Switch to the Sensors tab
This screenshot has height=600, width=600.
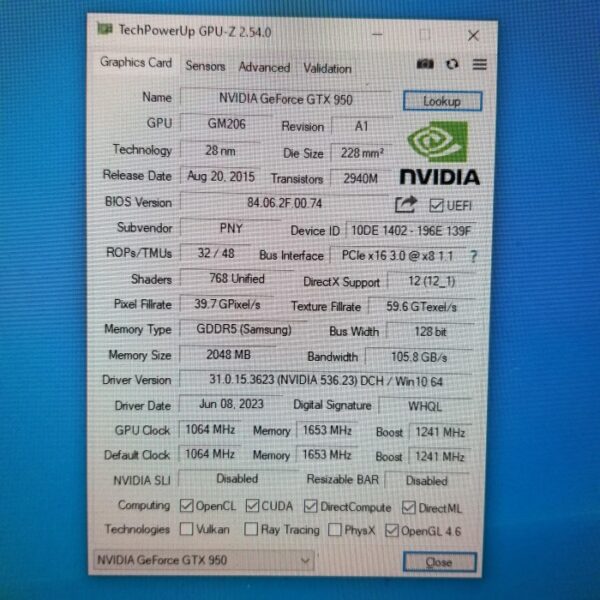coord(205,66)
